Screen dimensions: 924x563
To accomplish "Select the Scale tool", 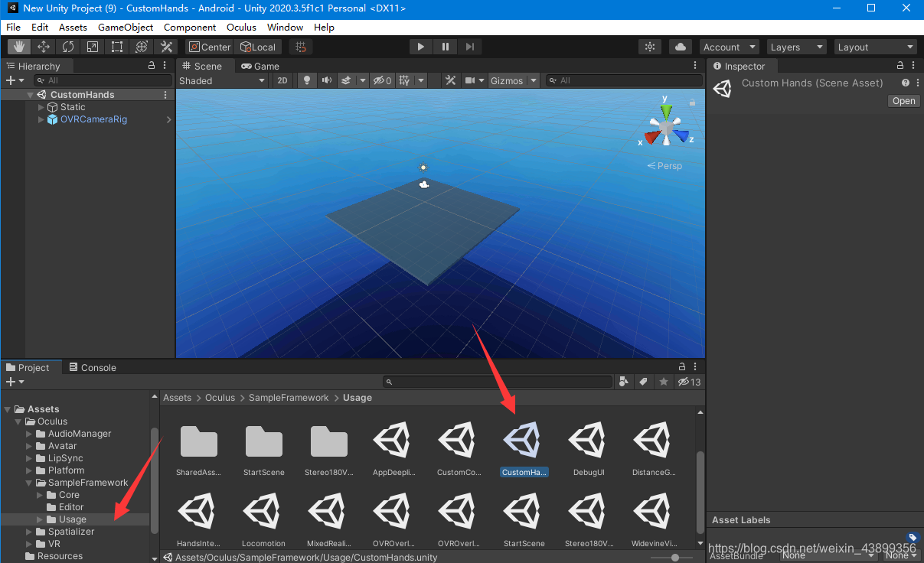I will (x=93, y=47).
